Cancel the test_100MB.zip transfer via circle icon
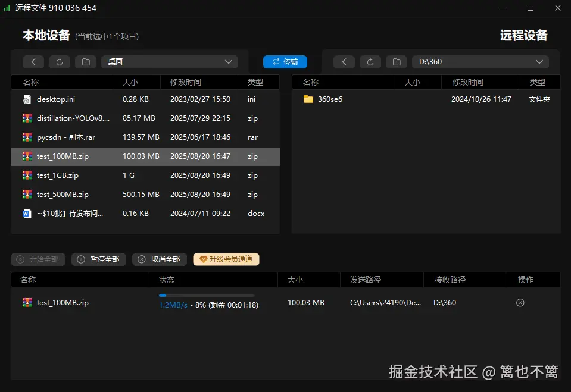 tap(520, 302)
